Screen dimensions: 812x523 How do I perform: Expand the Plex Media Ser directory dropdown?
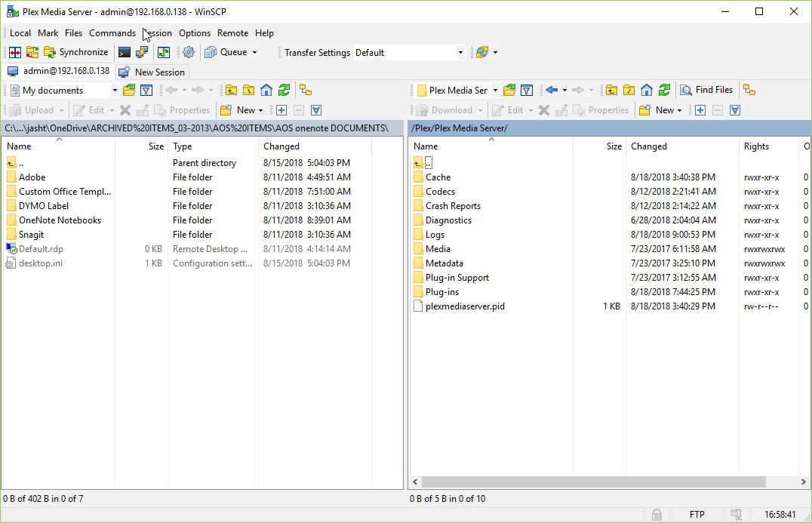tap(495, 90)
